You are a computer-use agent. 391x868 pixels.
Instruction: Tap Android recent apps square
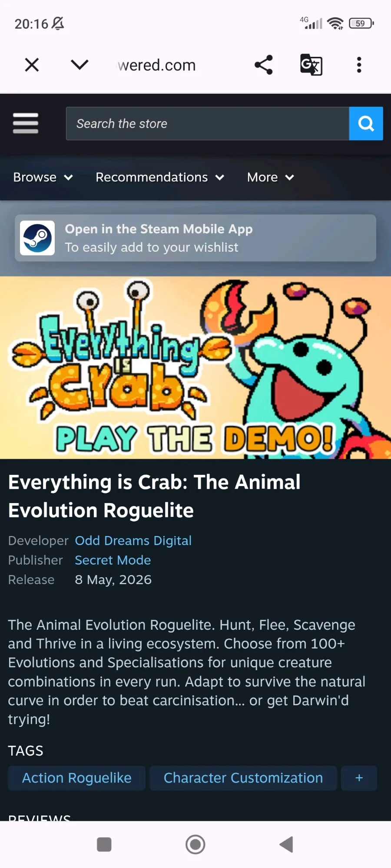(x=104, y=845)
